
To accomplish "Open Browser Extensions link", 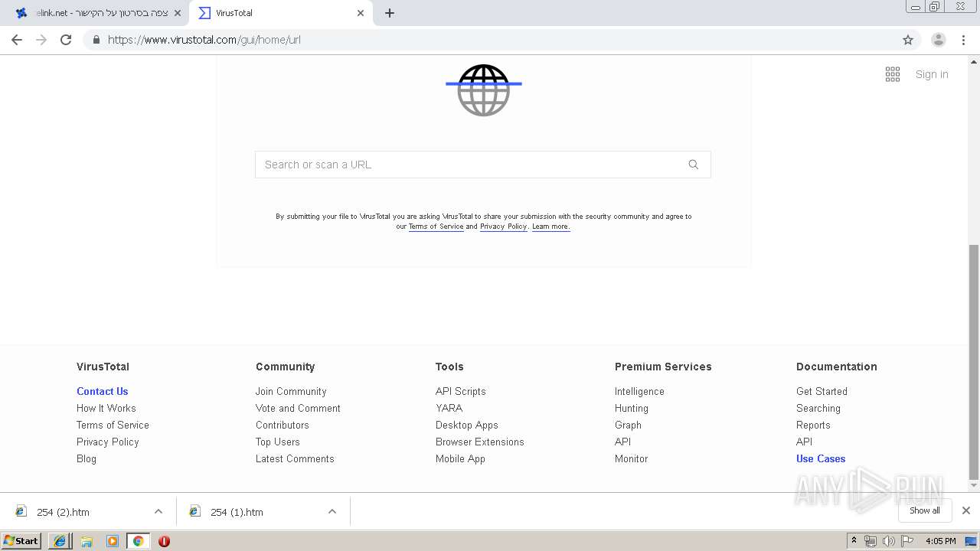I will 480,442.
